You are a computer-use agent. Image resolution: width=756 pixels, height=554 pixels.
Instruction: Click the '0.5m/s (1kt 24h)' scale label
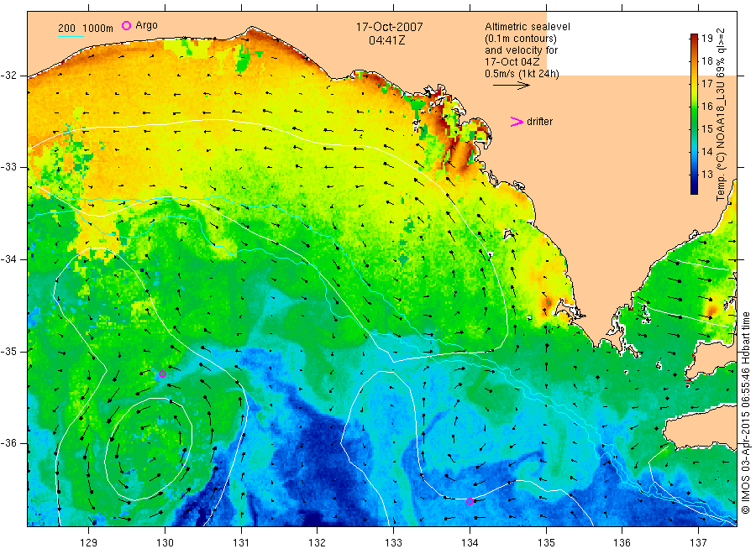coord(522,74)
